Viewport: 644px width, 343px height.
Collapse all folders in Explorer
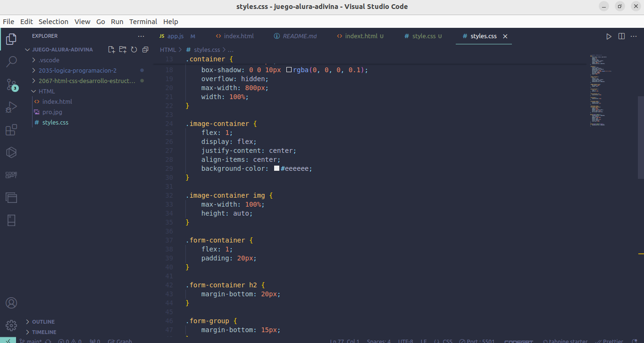point(145,50)
